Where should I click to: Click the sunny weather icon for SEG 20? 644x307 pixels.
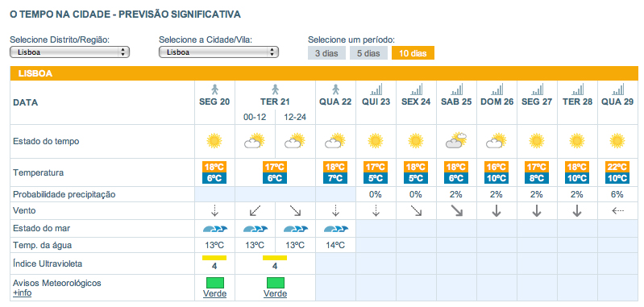pyautogui.click(x=214, y=141)
